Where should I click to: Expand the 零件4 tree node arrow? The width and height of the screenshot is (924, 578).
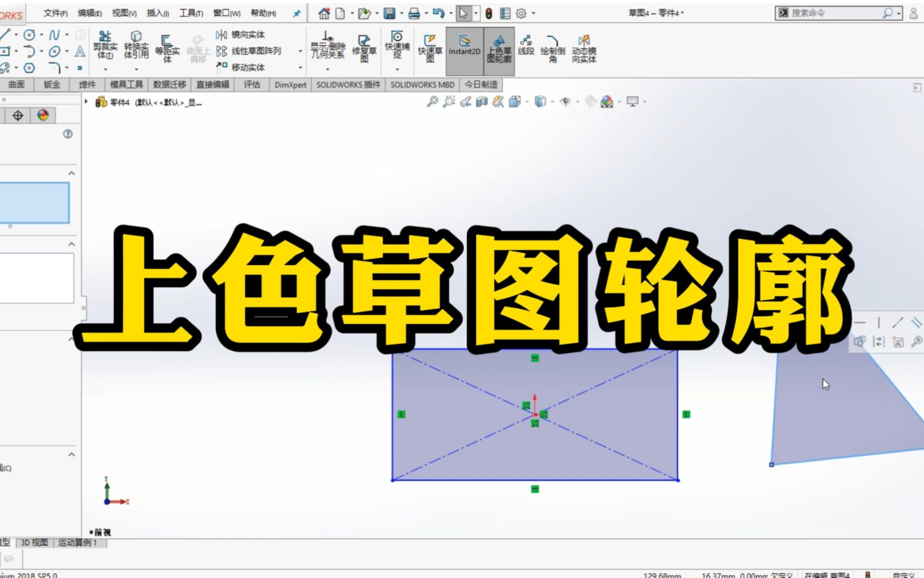point(86,101)
